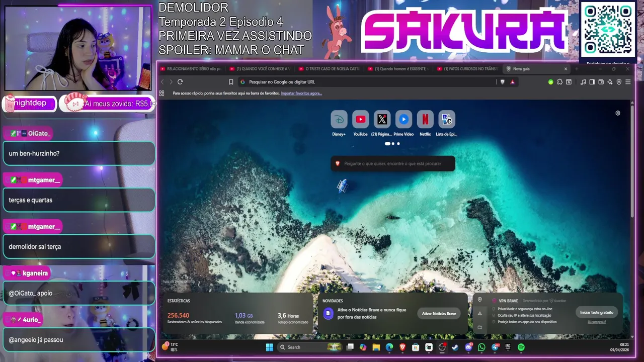Reload the page with the refresh icon

point(180,82)
